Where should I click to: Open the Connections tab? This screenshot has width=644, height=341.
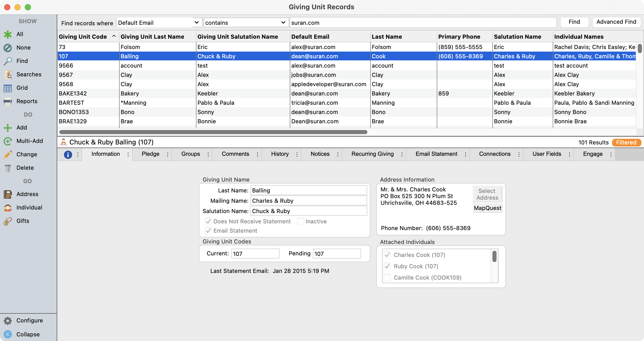click(494, 154)
